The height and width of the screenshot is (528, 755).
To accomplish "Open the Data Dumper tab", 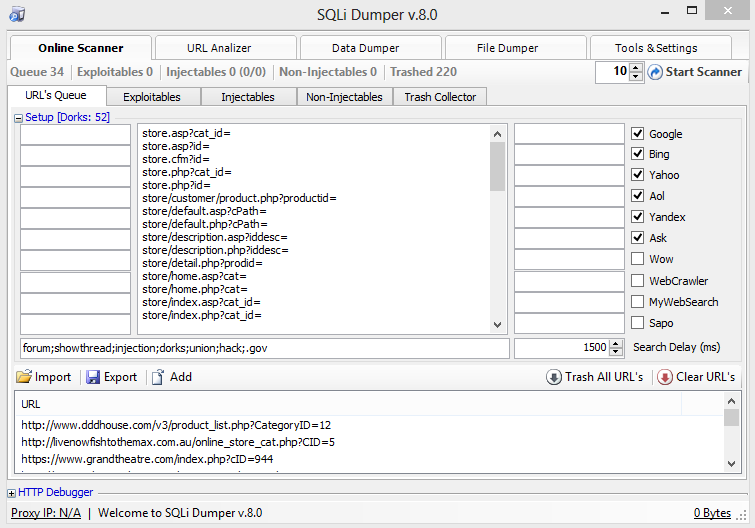I will point(371,48).
